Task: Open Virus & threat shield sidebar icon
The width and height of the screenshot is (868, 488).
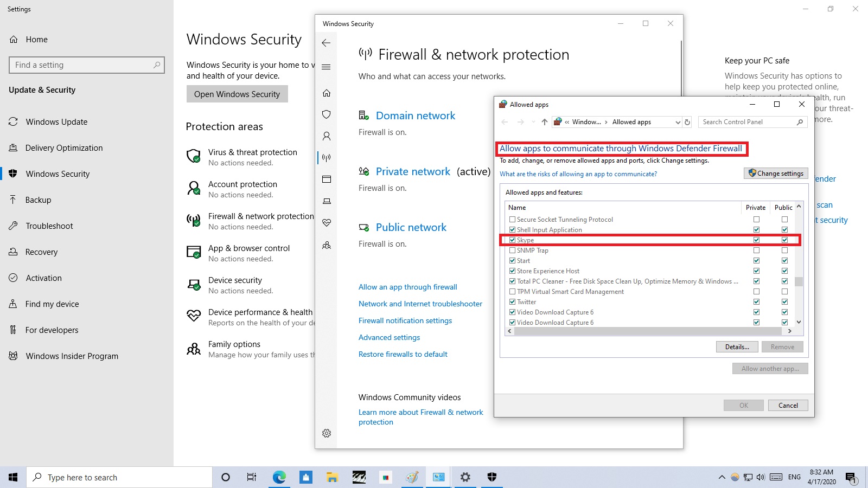Action: coord(327,114)
